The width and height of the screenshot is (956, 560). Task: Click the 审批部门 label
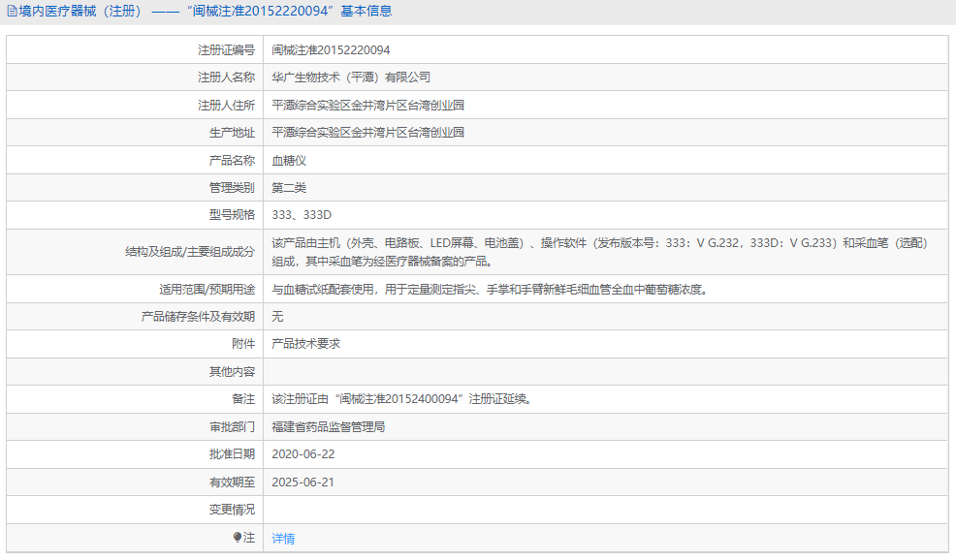(232, 427)
